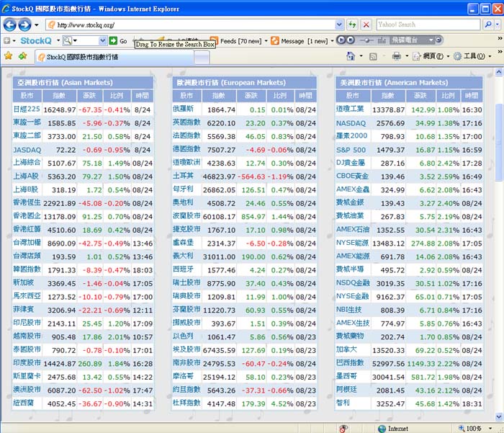The width and height of the screenshot is (504, 433).
Task: Open the StockQ toolbar menu arrow
Action: click(x=58, y=41)
